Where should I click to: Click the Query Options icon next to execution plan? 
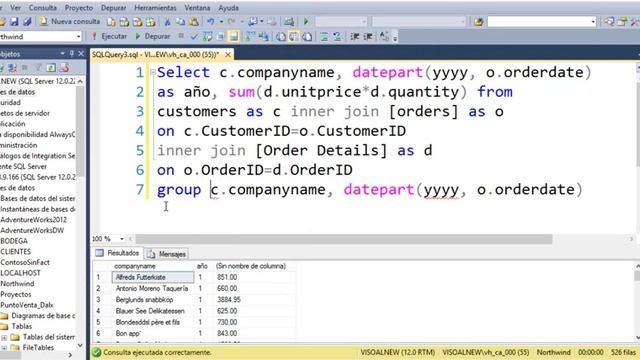tap(220, 37)
